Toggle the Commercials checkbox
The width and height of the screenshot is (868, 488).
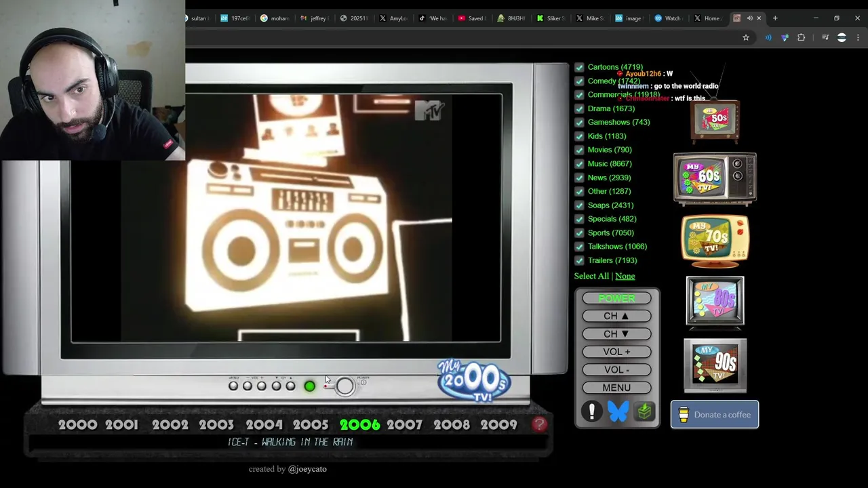[579, 95]
